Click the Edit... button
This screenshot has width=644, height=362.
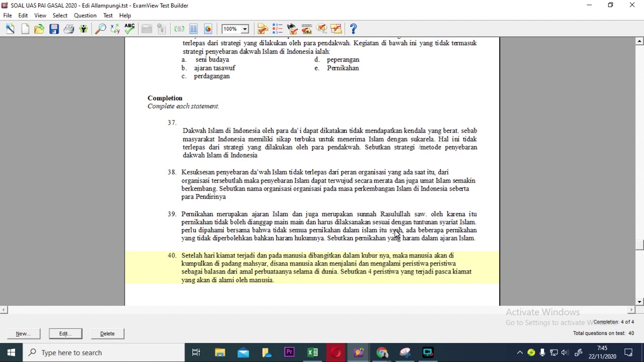tap(65, 334)
